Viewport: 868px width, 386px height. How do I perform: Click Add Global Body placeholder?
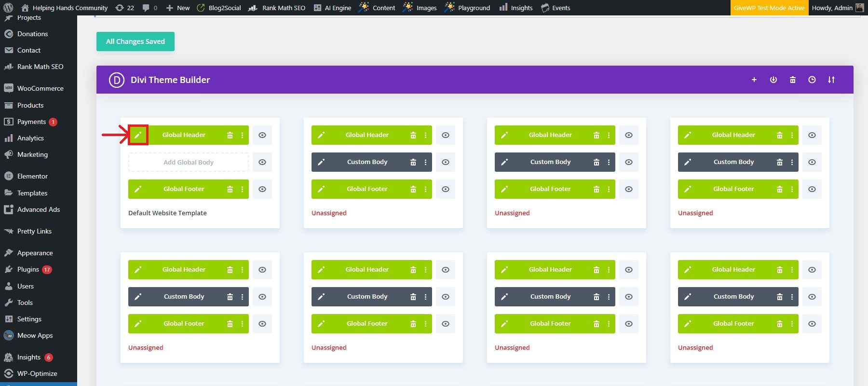188,162
